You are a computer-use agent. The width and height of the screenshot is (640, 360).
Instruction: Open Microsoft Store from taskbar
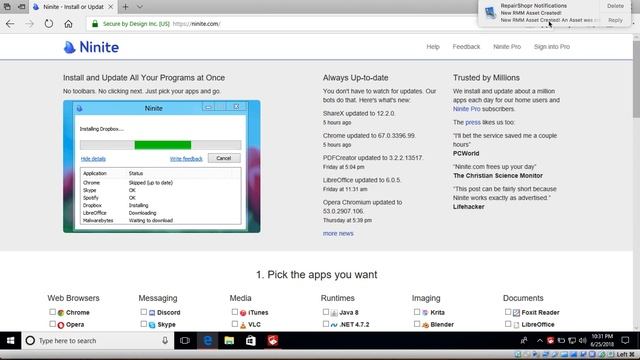251,340
